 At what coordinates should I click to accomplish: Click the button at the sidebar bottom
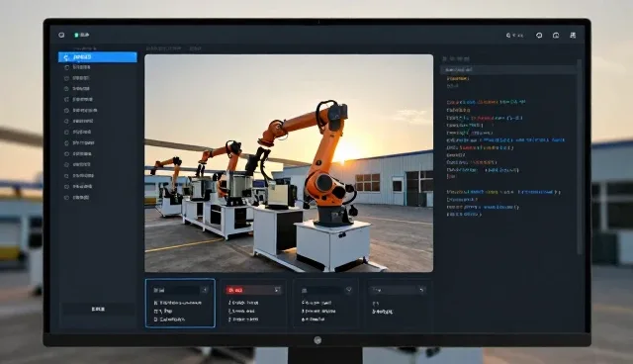98,310
